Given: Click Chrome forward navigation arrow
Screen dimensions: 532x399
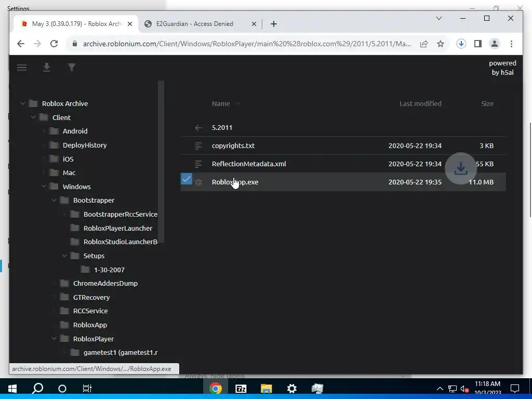Looking at the screenshot, I should coord(37,44).
